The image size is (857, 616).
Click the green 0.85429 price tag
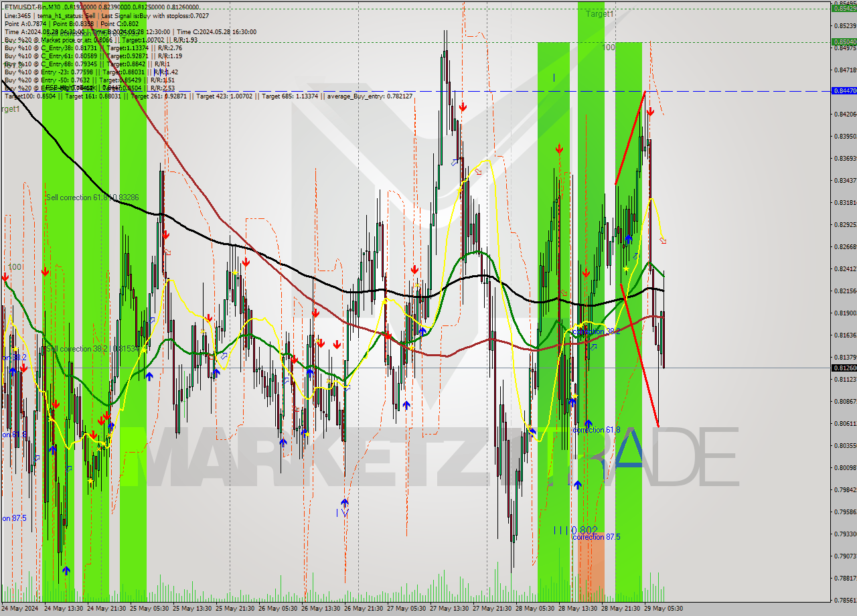[844, 8]
